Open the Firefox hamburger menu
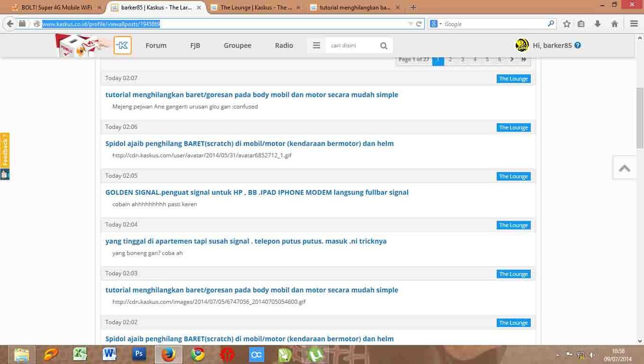This screenshot has width=644, height=364. 634,24
